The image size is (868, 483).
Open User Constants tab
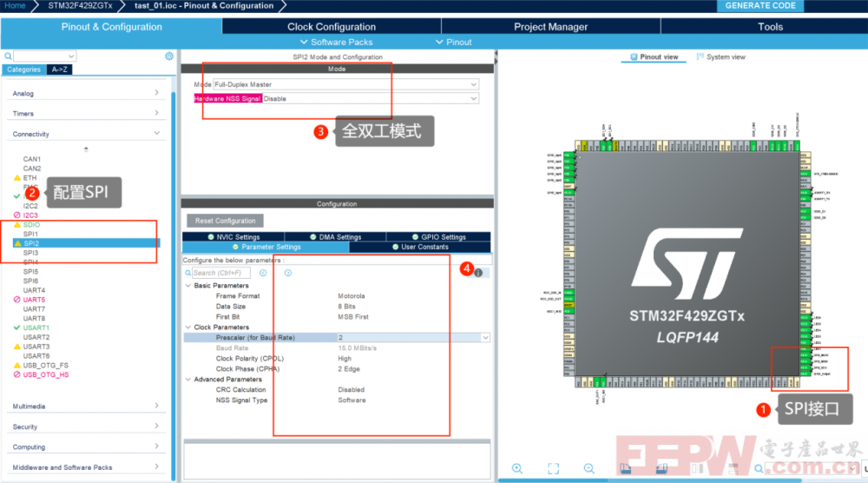pos(419,247)
